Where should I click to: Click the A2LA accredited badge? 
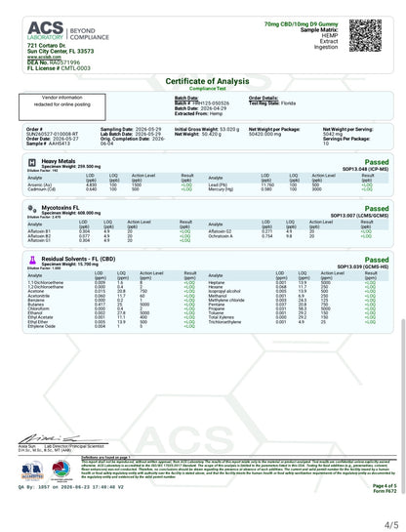(x=32, y=471)
